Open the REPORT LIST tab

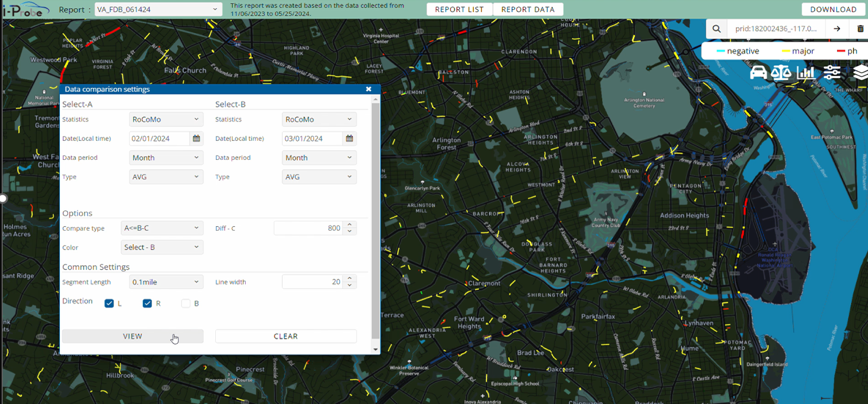click(459, 9)
